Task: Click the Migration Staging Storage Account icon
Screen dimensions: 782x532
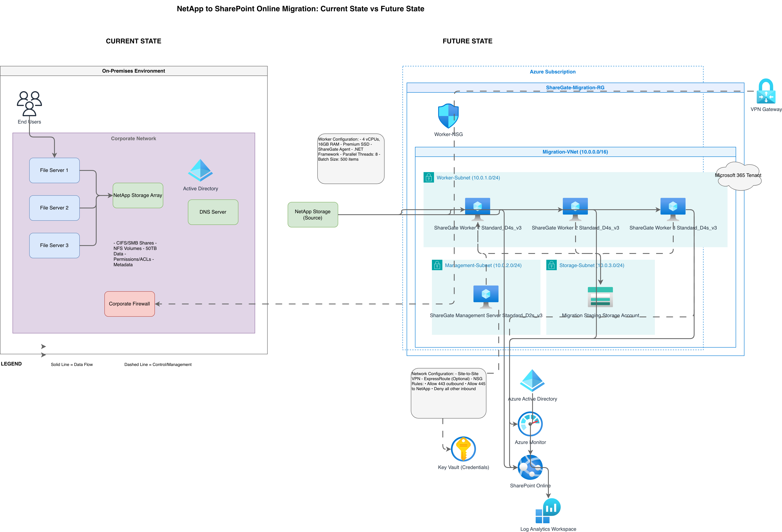Action: pos(600,297)
